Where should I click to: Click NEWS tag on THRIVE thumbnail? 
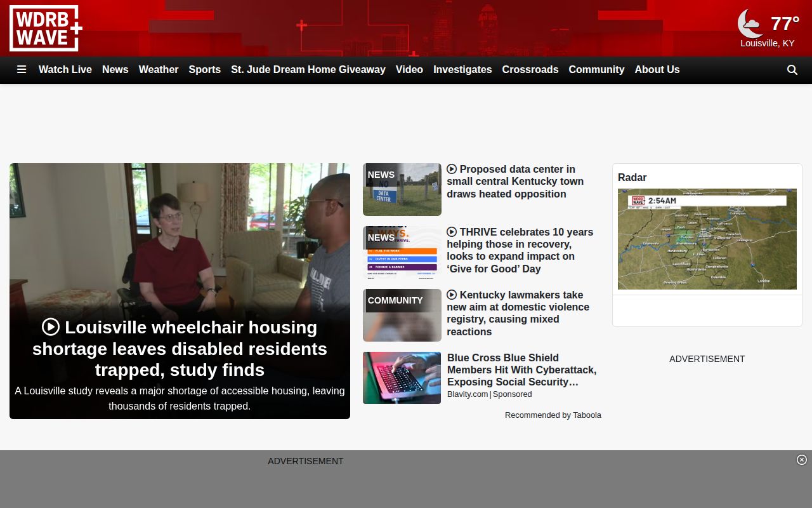pos(381,237)
